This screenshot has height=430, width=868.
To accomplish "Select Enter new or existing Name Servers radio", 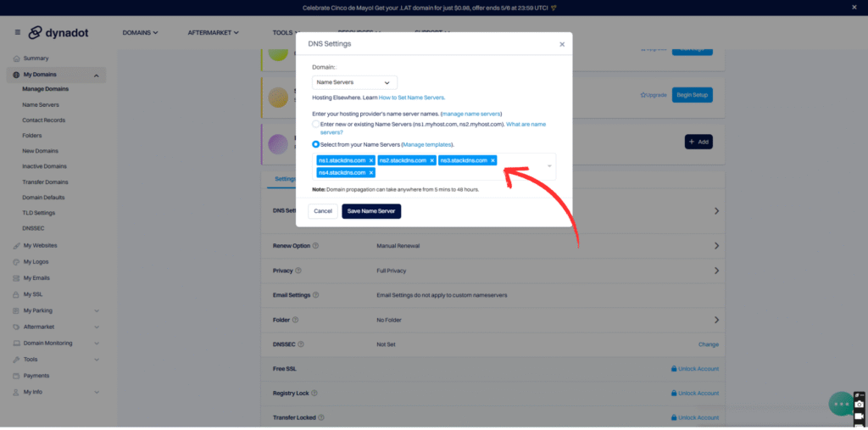I will (x=315, y=125).
